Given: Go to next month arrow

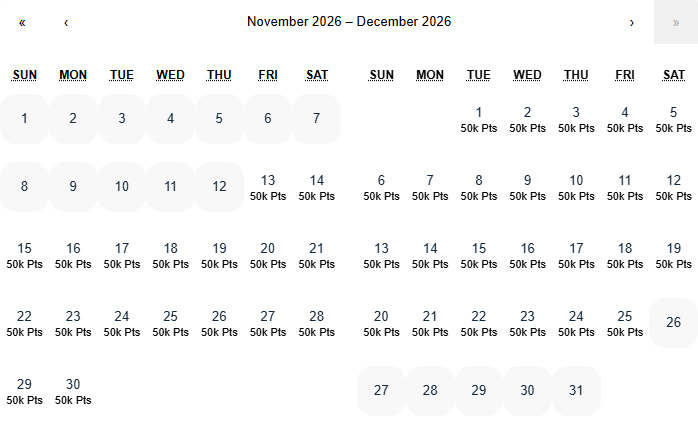Looking at the screenshot, I should coord(631,22).
